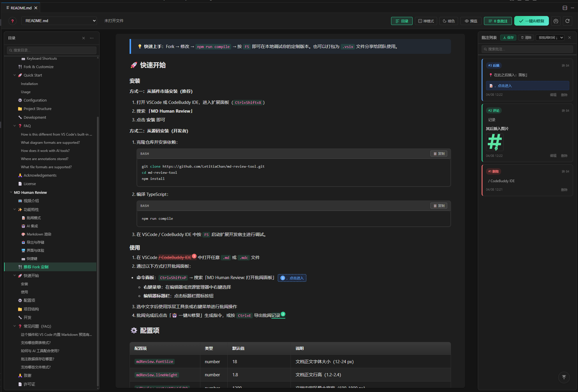
Task: Click annotation marker 3 点击进入 in document
Action: coord(292,278)
